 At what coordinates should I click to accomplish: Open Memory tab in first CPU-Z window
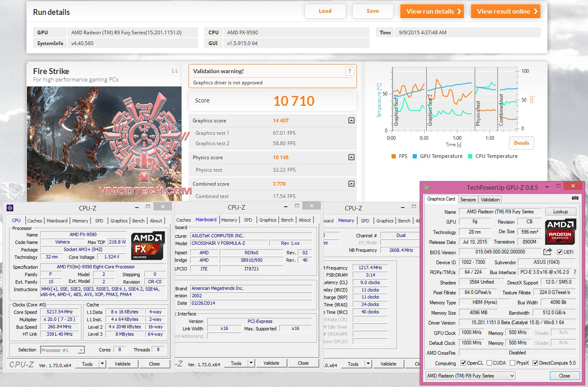(x=80, y=221)
